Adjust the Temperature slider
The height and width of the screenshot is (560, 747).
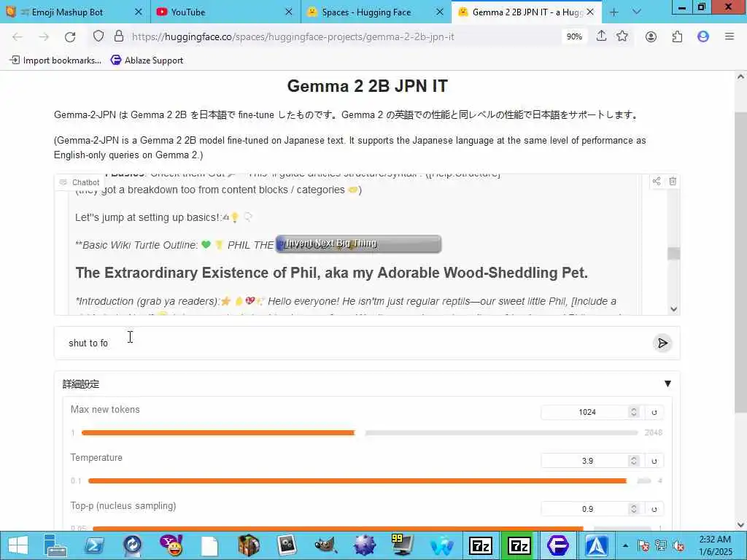click(x=369, y=481)
